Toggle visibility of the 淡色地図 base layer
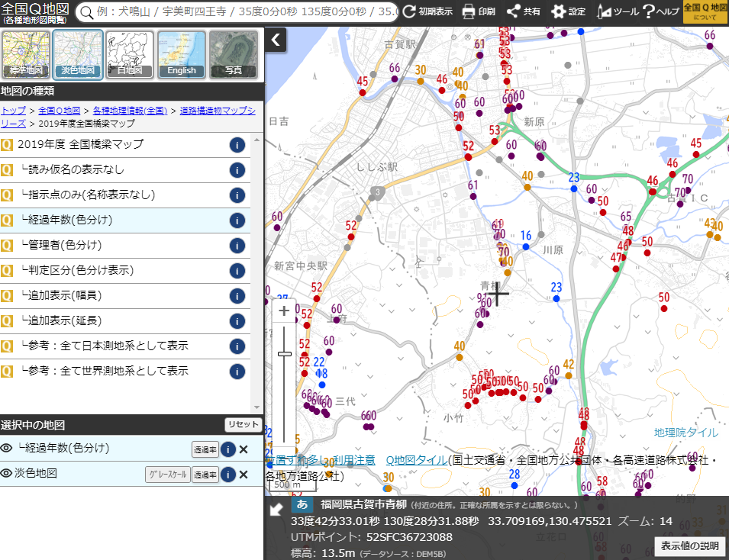The height and width of the screenshot is (560, 729). point(8,474)
